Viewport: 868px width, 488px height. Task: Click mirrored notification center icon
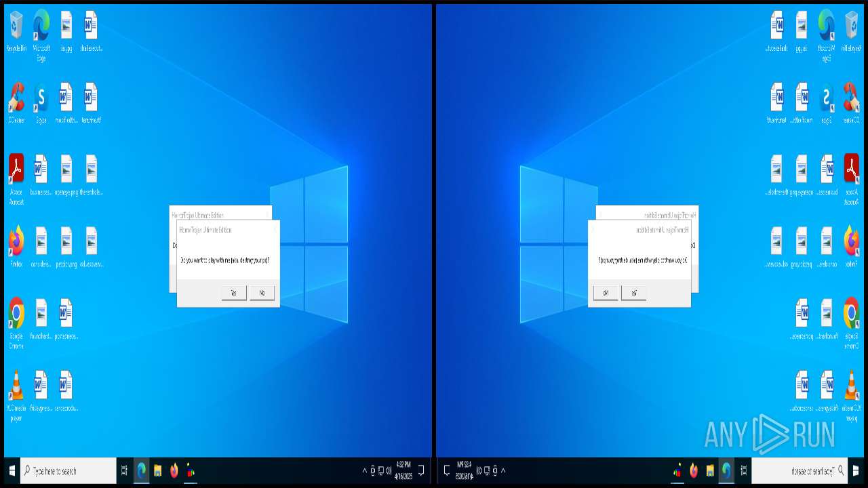point(446,470)
